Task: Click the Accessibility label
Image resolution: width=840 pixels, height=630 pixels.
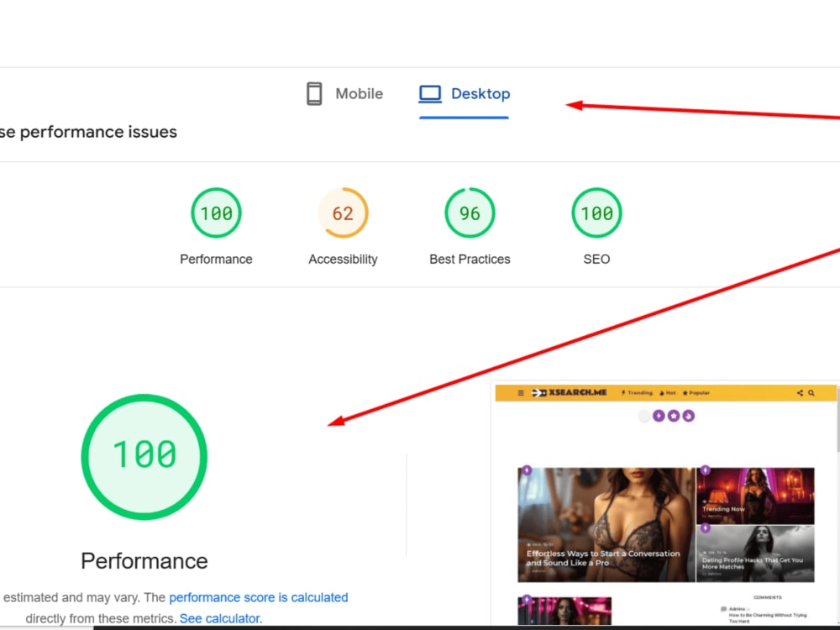Action: pos(343,260)
